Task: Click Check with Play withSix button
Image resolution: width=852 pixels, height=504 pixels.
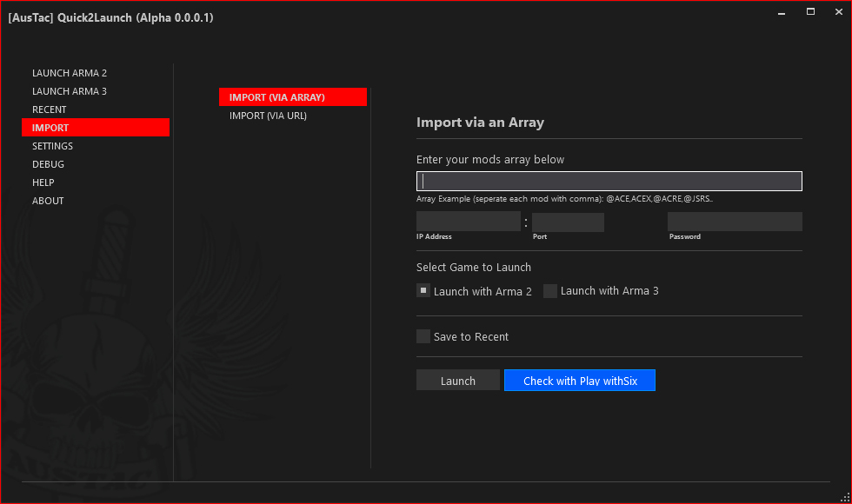Action: (x=580, y=381)
